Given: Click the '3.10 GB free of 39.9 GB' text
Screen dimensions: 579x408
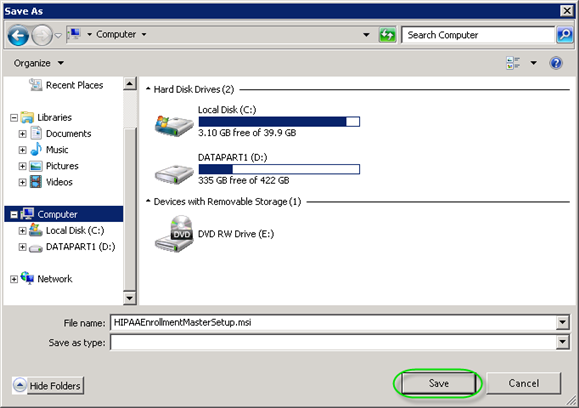Looking at the screenshot, I should click(247, 133).
